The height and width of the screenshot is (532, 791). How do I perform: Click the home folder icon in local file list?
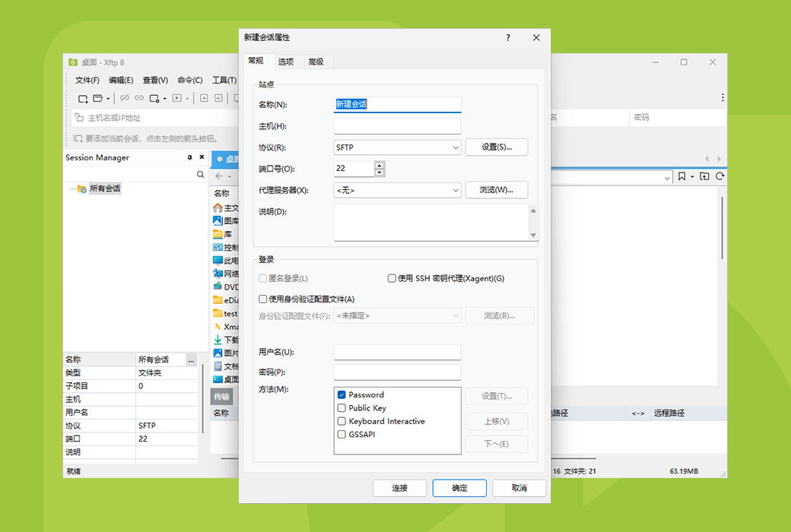coord(218,207)
